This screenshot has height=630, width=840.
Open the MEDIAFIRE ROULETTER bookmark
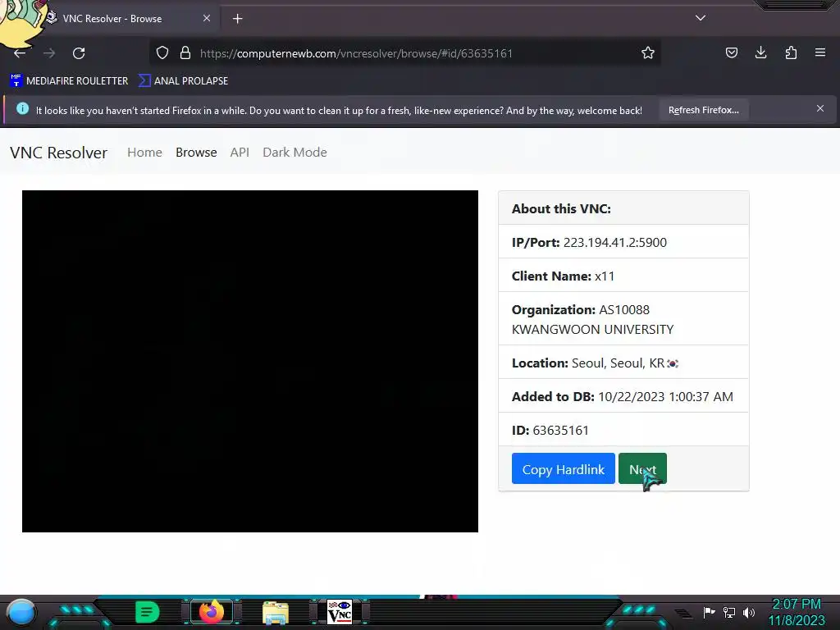click(69, 81)
